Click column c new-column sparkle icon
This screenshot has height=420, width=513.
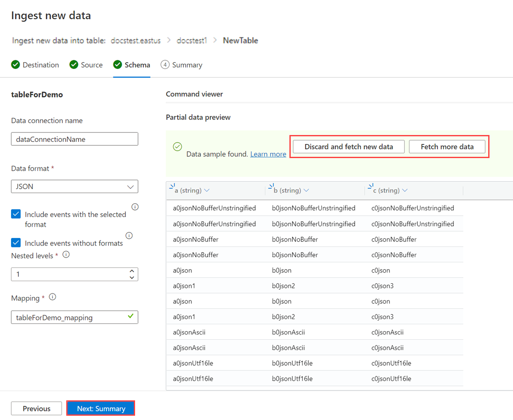pyautogui.click(x=370, y=186)
